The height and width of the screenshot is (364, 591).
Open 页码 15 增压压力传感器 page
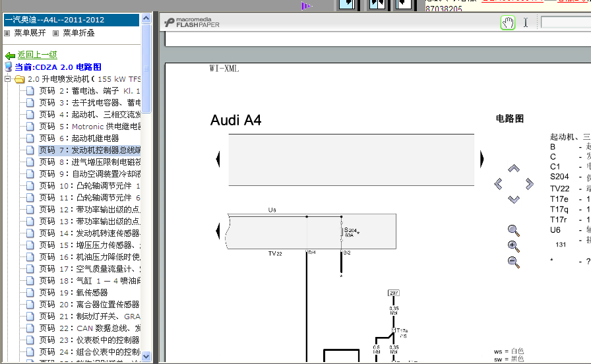point(90,245)
